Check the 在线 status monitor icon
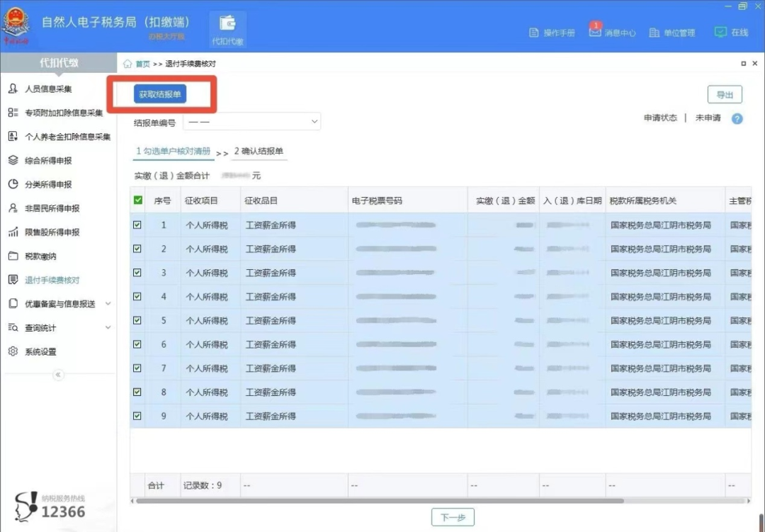 click(720, 32)
